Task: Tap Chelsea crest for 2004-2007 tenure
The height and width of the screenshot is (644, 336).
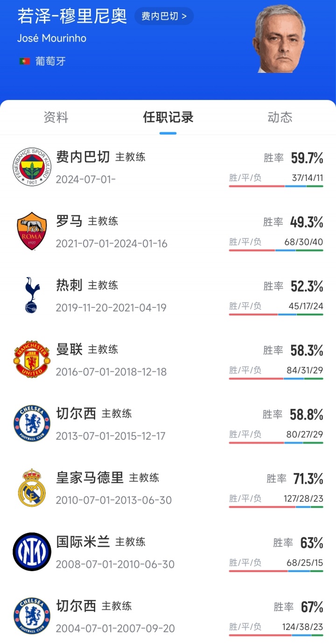Action: (x=32, y=615)
